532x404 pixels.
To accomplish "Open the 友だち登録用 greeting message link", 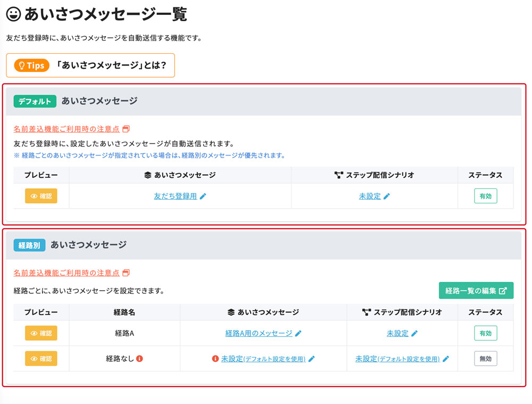I will [176, 196].
